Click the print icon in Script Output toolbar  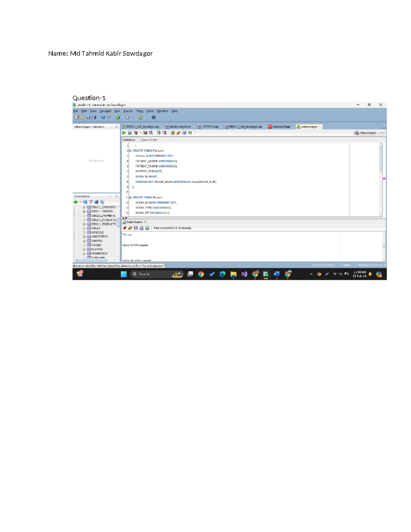click(x=141, y=228)
